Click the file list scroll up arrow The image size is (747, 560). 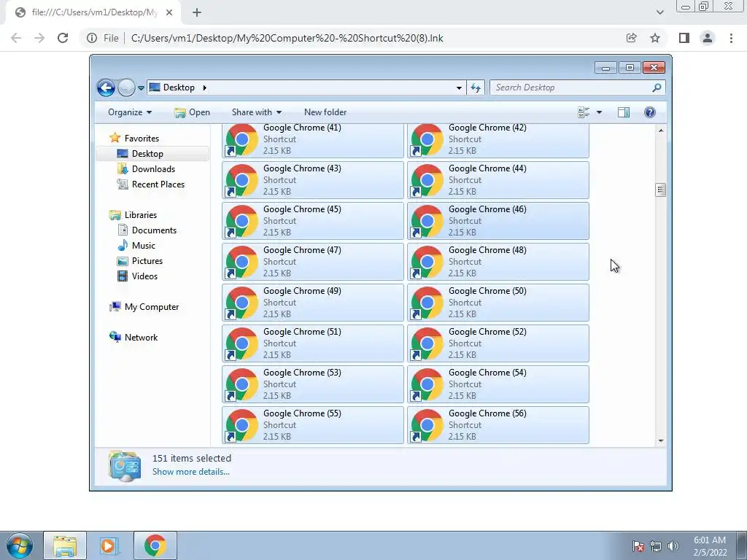pos(661,131)
